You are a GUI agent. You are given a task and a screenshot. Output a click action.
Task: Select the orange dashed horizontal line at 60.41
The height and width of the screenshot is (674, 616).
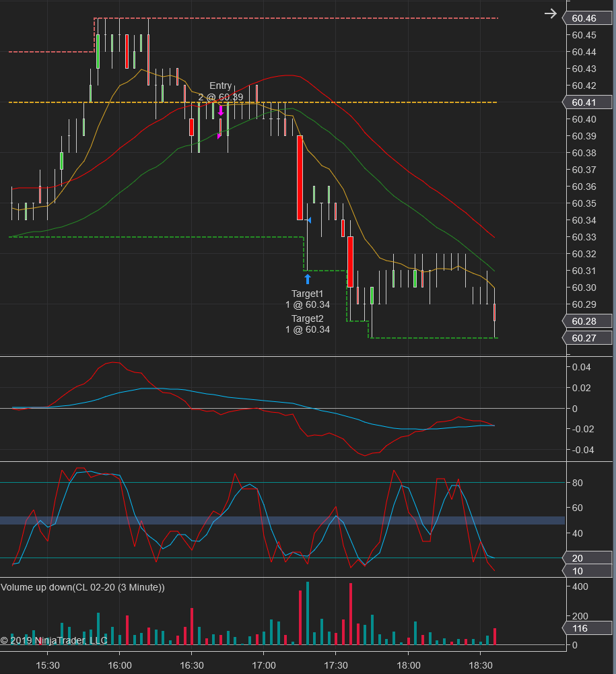tap(252, 102)
